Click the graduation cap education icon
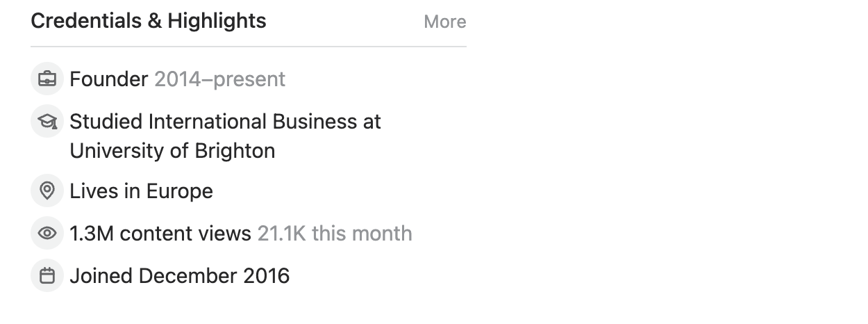868x324 pixels. [x=47, y=122]
